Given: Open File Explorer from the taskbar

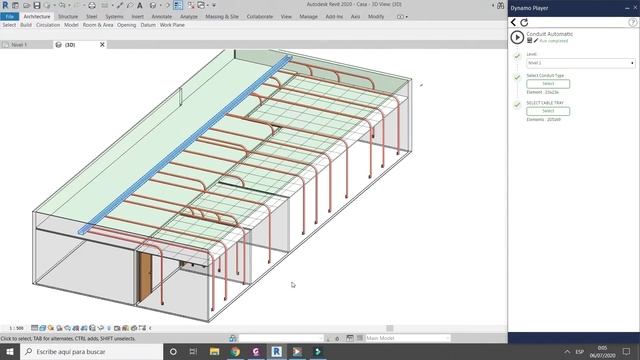Looking at the screenshot, I should pos(214,351).
